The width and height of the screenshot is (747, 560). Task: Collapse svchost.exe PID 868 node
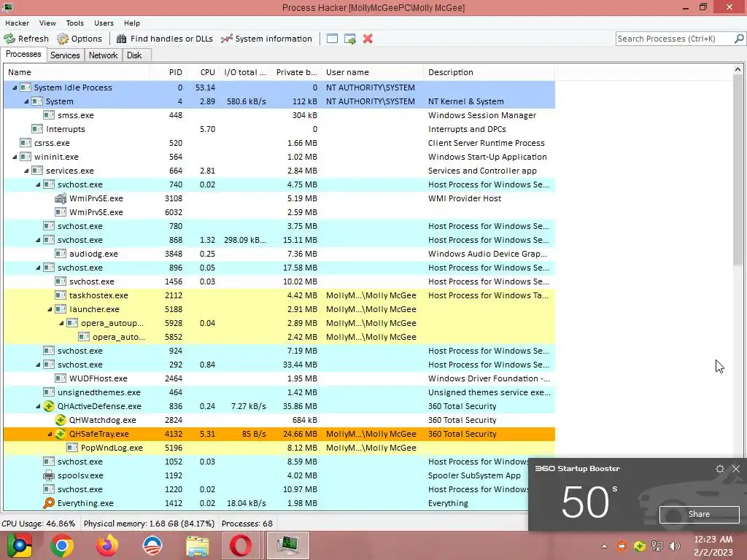click(x=38, y=240)
